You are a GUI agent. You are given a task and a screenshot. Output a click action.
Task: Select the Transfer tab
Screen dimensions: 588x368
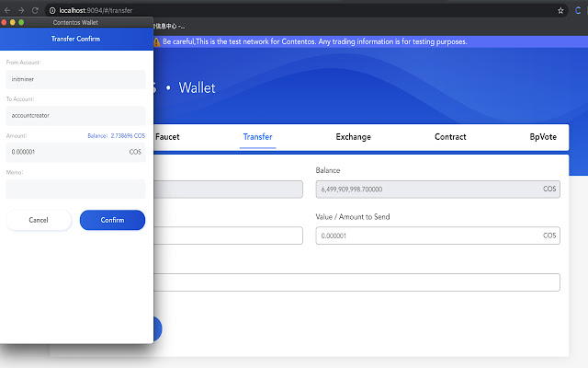pyautogui.click(x=257, y=137)
